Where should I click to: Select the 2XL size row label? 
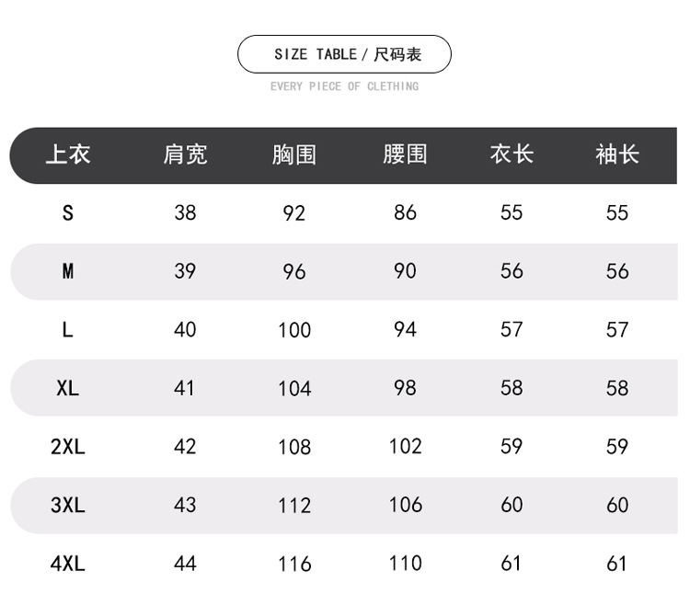click(x=67, y=447)
